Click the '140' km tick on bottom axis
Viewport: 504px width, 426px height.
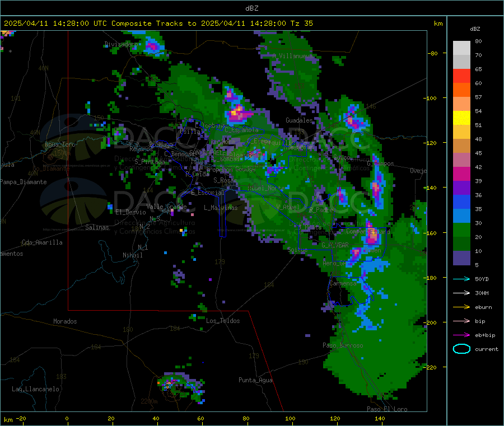coord(380,418)
